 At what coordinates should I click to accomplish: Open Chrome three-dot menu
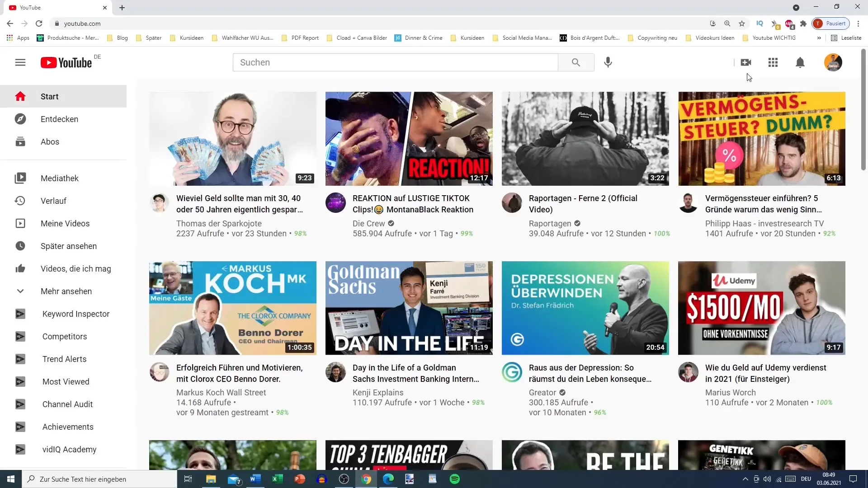[x=858, y=23]
